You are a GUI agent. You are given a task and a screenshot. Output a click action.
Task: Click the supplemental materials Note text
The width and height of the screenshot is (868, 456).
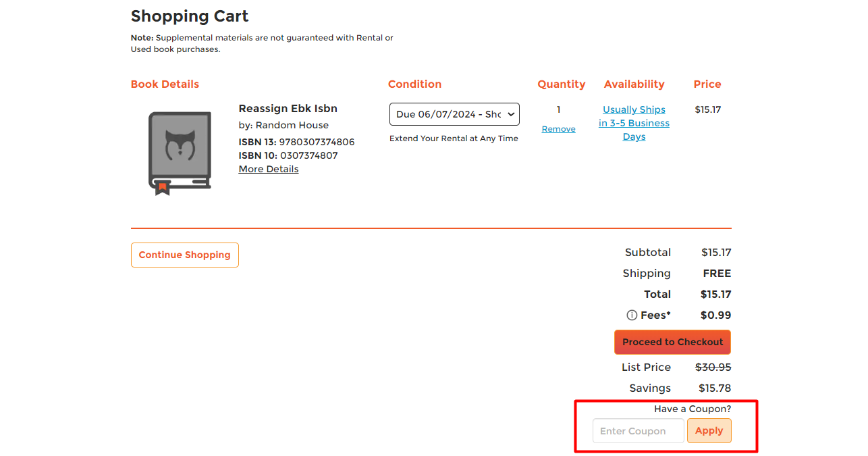point(262,43)
